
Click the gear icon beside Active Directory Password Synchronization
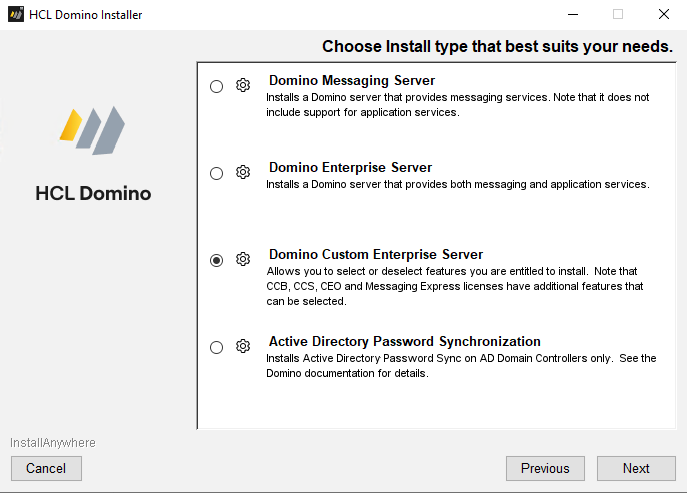[x=243, y=346]
